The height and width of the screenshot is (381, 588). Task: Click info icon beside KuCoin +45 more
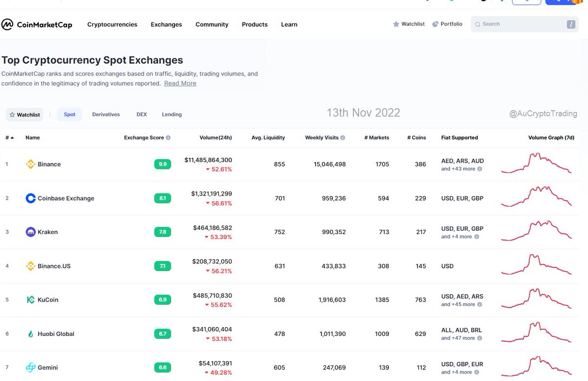coord(479,305)
